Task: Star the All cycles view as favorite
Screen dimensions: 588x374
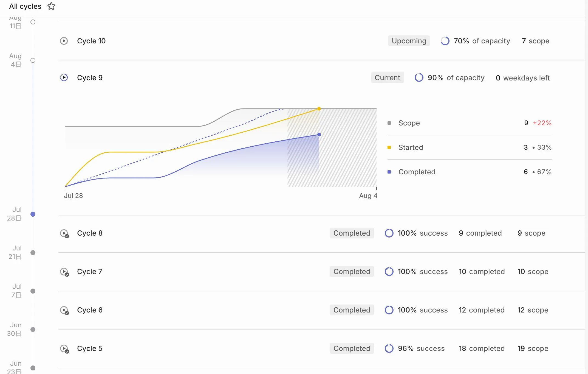Action: (51, 6)
